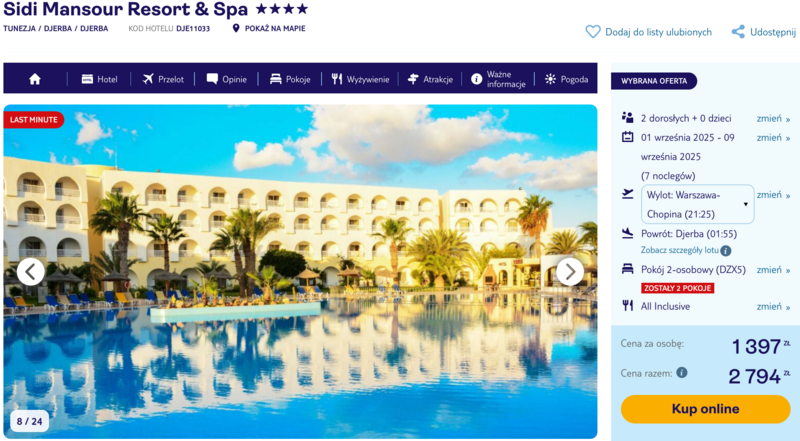Click the info icon beside Zobacz szczegóły lotu
The height and width of the screenshot is (441, 800).
pos(726,251)
